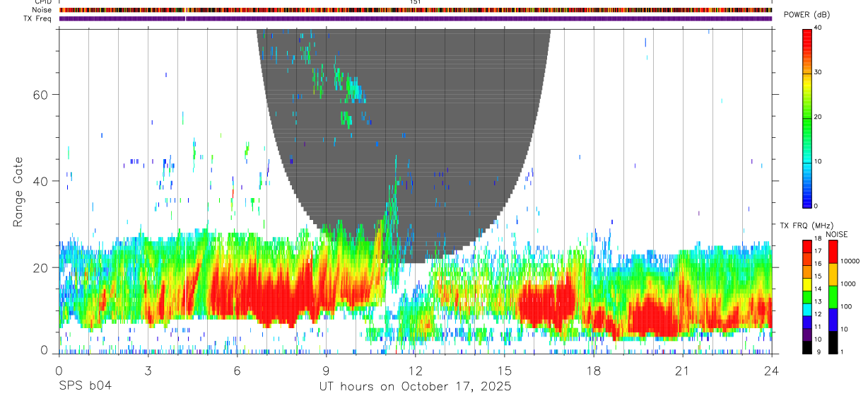
Task: Click the Noise row label at top left
Action: click(43, 10)
